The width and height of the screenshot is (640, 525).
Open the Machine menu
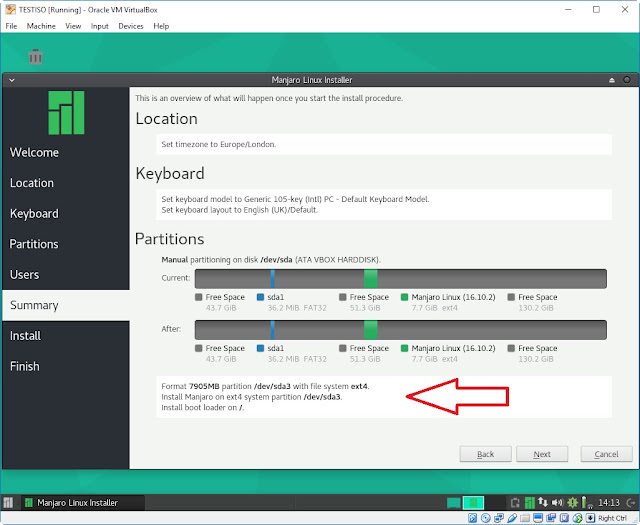41,26
